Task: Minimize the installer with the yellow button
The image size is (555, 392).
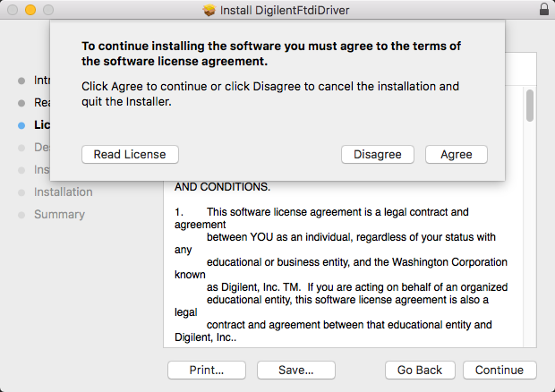Action: 30,10
